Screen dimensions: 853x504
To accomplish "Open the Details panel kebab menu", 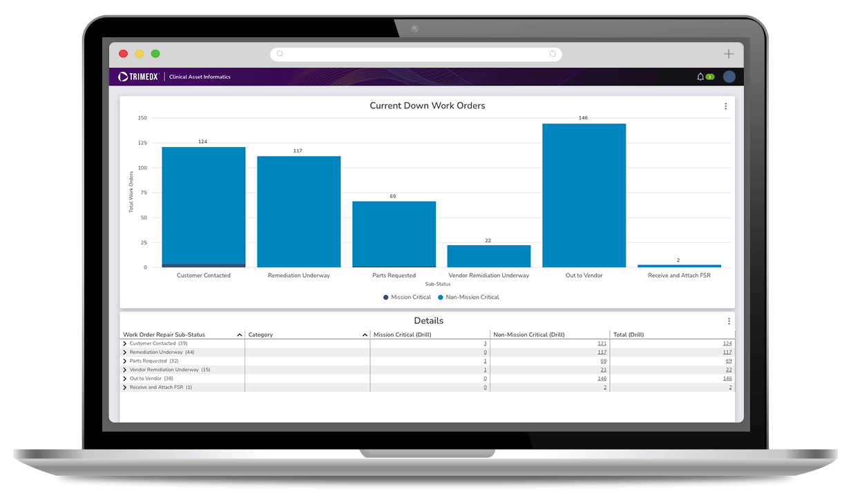I will (729, 321).
